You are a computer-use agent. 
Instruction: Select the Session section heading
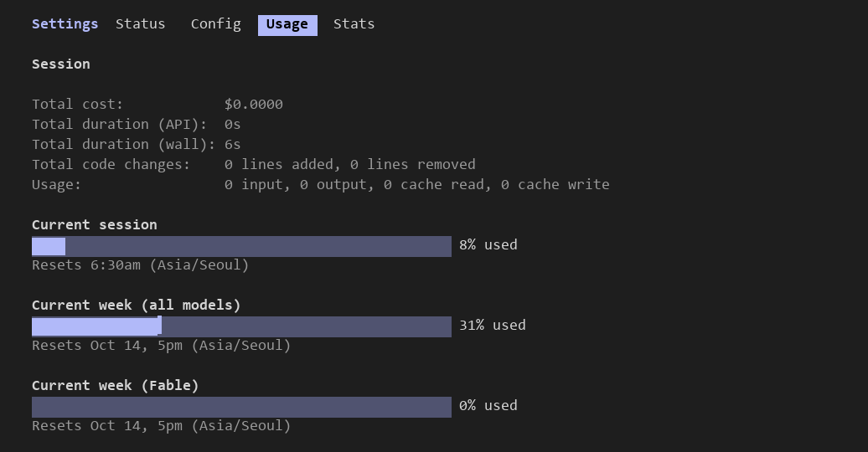pos(61,64)
